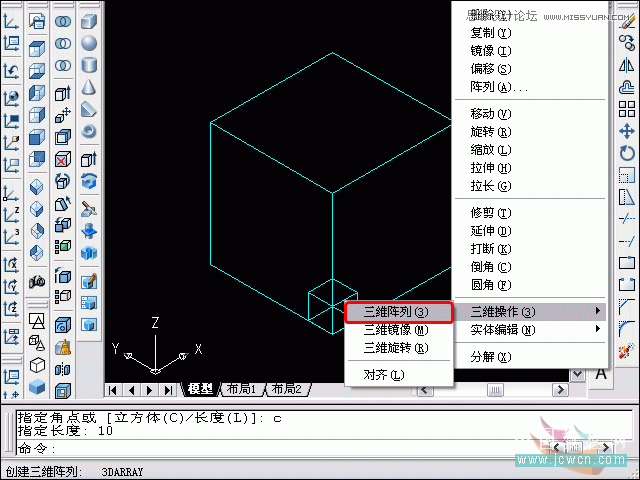Click the Move arrows icon in Modify toolbar
640x480 pixels.
pos(627,131)
